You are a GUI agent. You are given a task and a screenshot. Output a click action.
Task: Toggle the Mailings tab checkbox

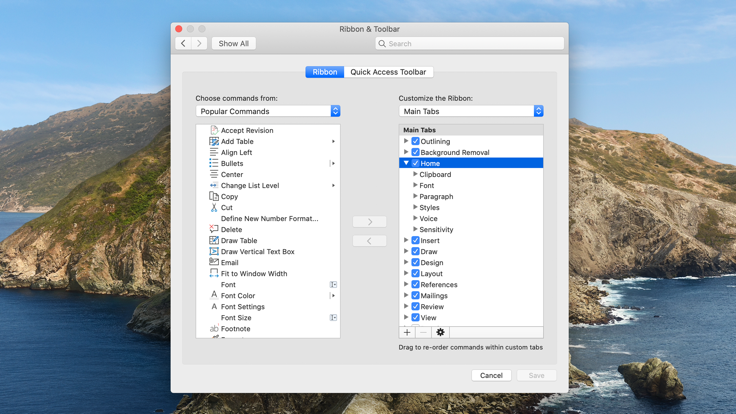point(415,295)
